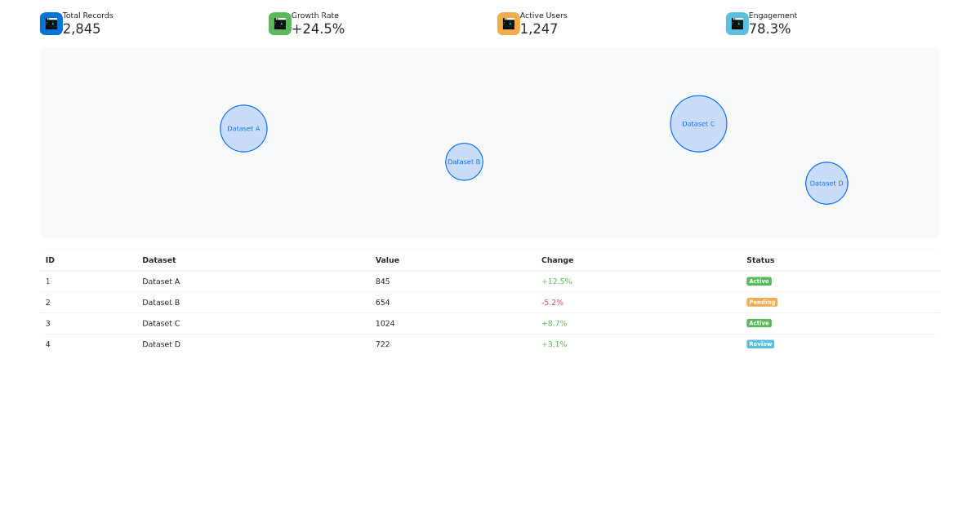Click the 1024 value cell

(x=385, y=324)
